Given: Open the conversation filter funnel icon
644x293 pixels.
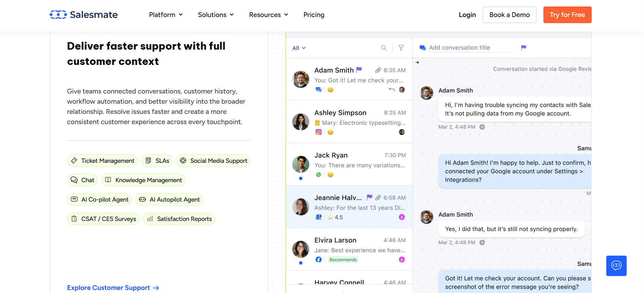Looking at the screenshot, I should click(401, 48).
